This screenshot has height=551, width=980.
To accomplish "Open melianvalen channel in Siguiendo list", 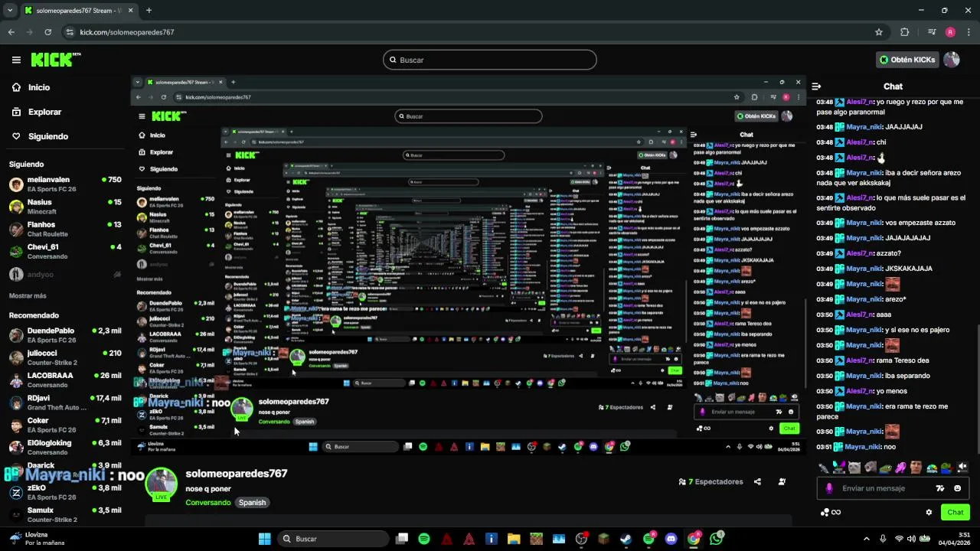I will tap(65, 184).
